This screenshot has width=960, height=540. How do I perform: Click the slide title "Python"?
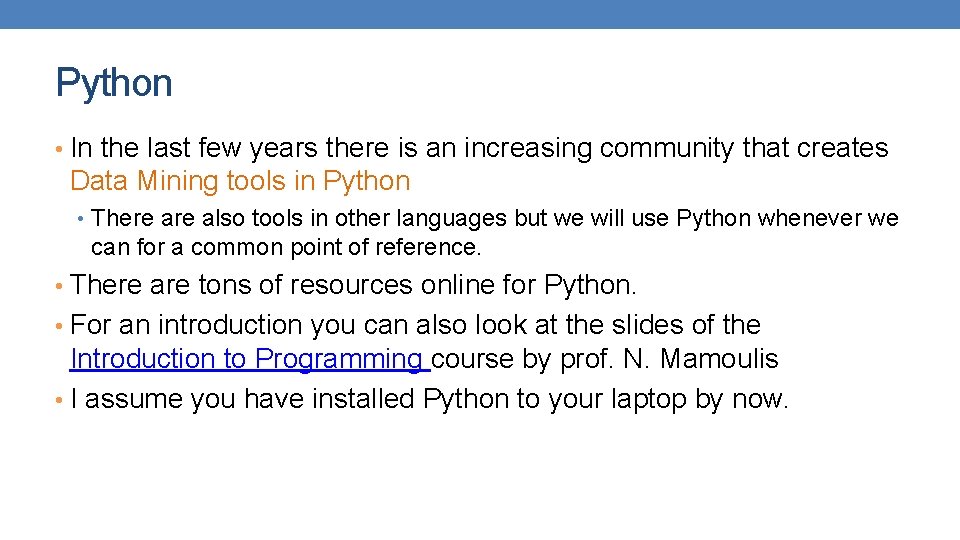click(114, 83)
